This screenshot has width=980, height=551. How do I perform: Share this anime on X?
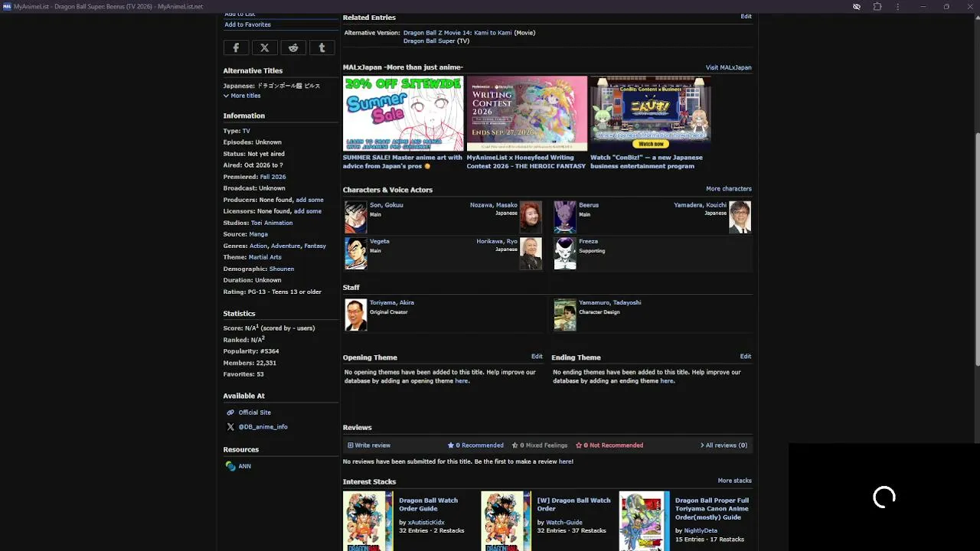tap(264, 47)
